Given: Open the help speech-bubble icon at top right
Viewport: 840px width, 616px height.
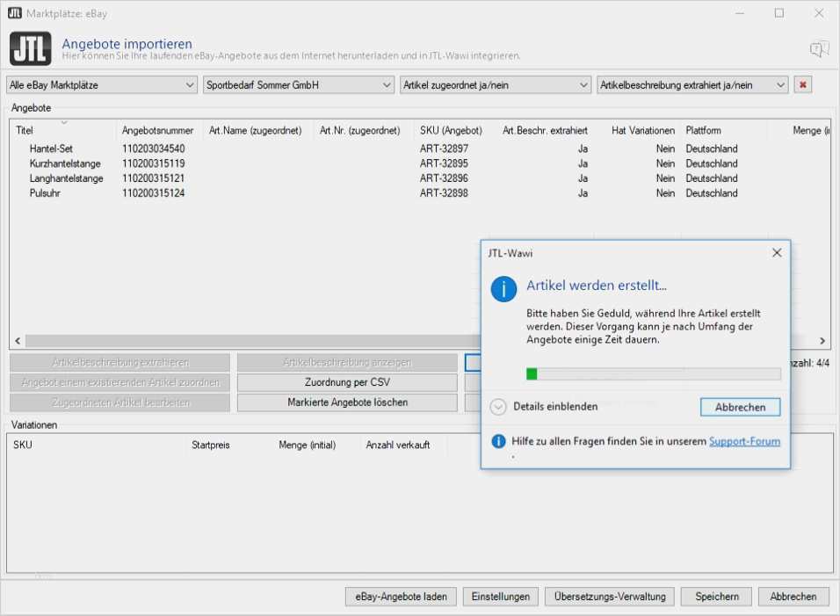Looking at the screenshot, I should [819, 49].
